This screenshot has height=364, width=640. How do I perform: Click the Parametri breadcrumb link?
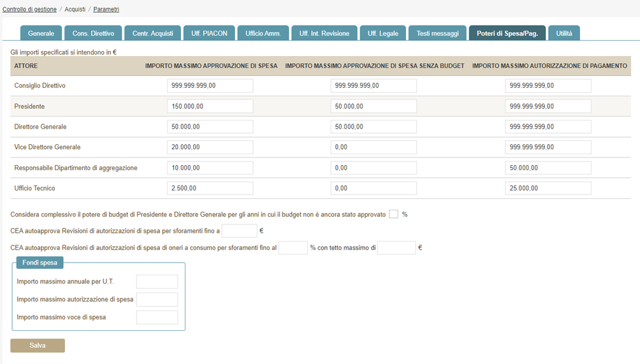[106, 10]
